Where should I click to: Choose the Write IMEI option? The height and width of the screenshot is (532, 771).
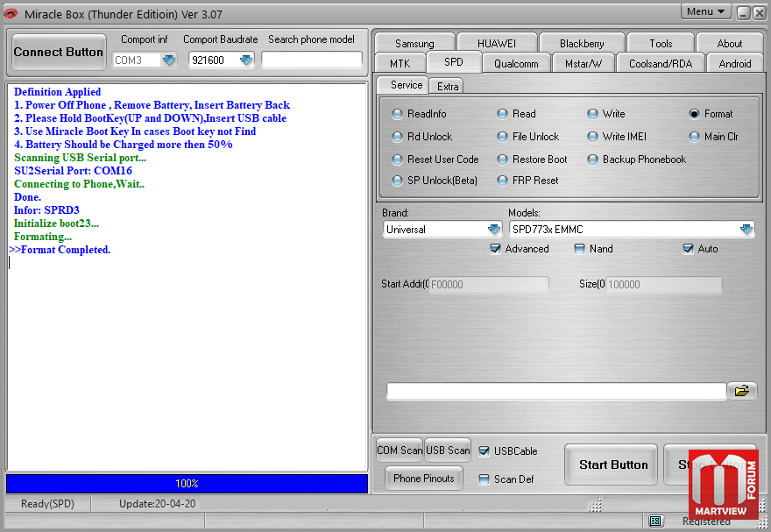point(593,137)
